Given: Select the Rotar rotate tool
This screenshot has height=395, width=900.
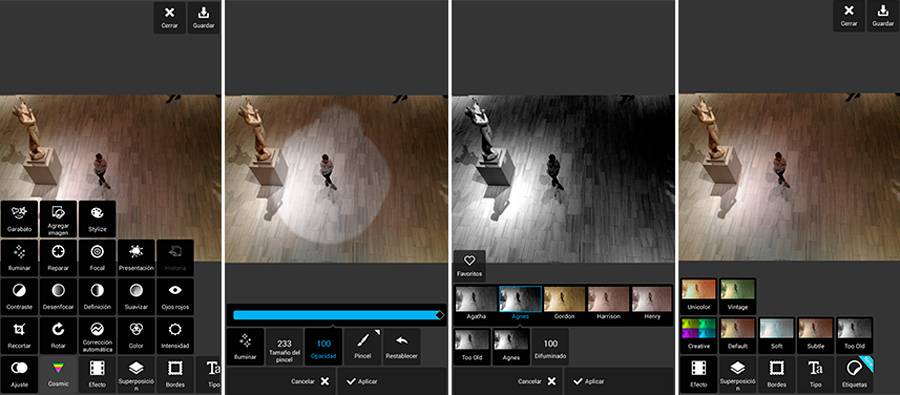Looking at the screenshot, I should coord(59,336).
